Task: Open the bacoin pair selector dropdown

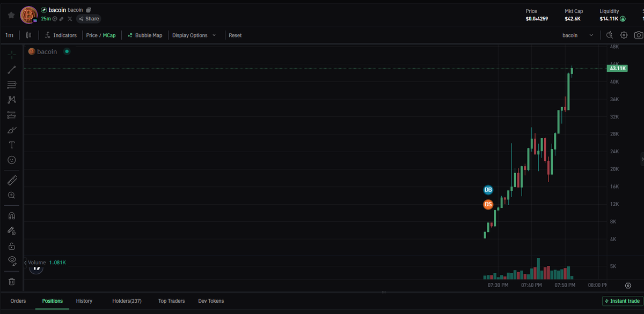Action: [x=578, y=35]
